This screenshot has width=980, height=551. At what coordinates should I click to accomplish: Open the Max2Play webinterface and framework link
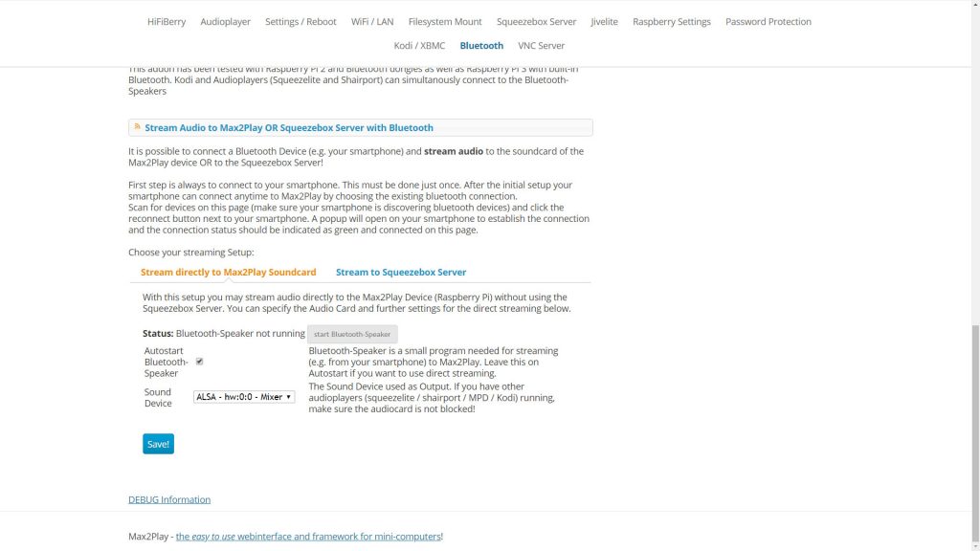[x=308, y=536]
